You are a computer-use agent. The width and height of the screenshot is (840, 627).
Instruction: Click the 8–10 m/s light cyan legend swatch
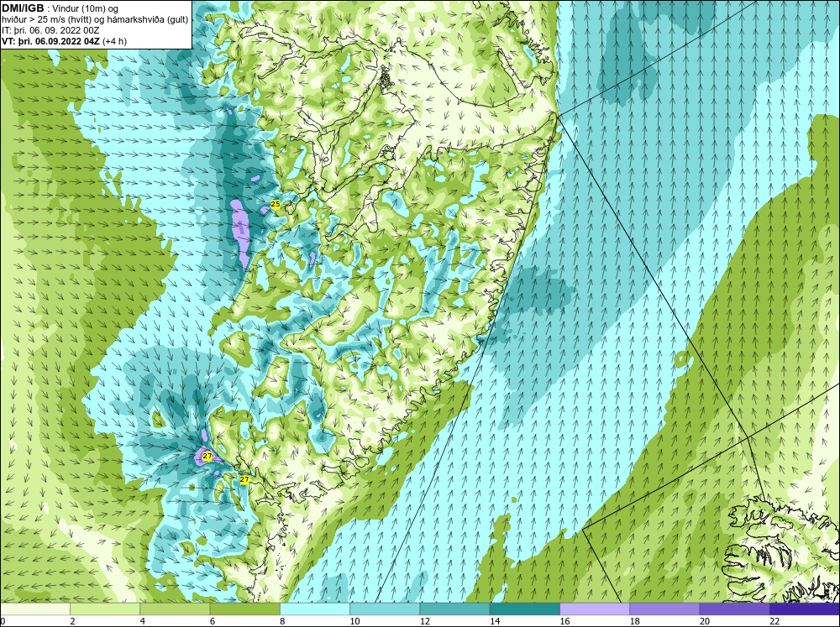coord(315,609)
